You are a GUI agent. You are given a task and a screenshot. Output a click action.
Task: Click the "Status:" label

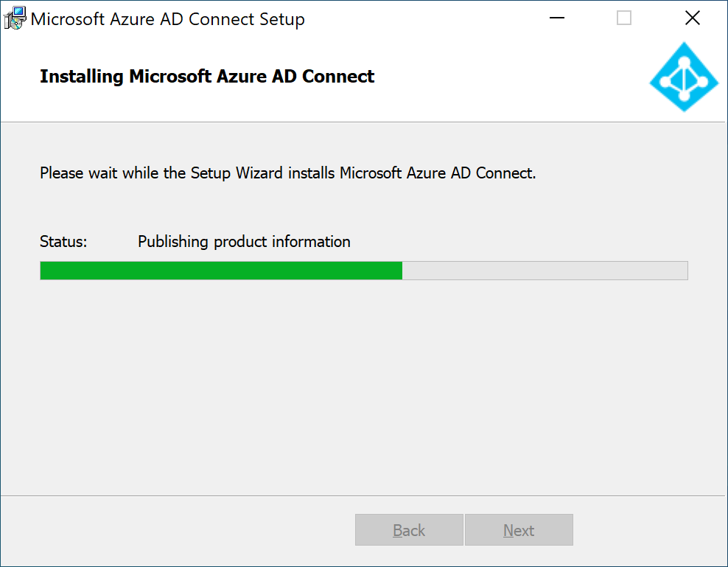click(63, 242)
